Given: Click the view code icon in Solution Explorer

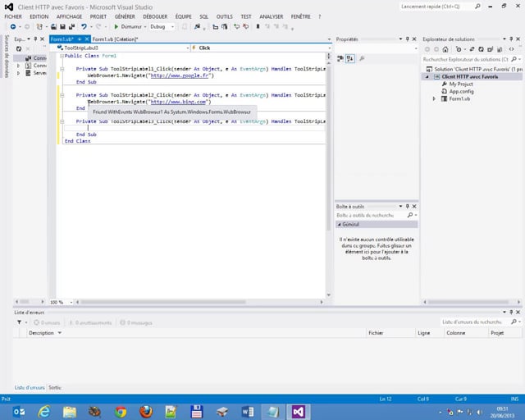Looking at the screenshot, I should pyautogui.click(x=512, y=49).
